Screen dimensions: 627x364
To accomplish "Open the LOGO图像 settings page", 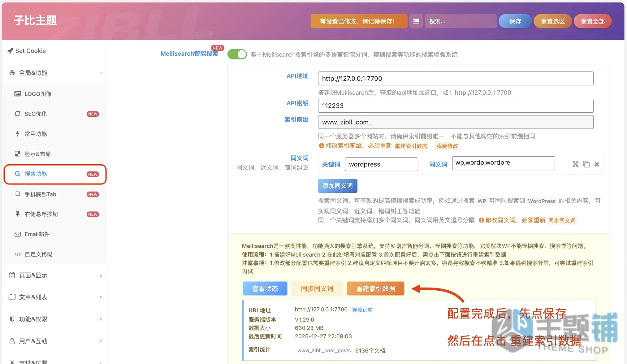I will (54, 94).
